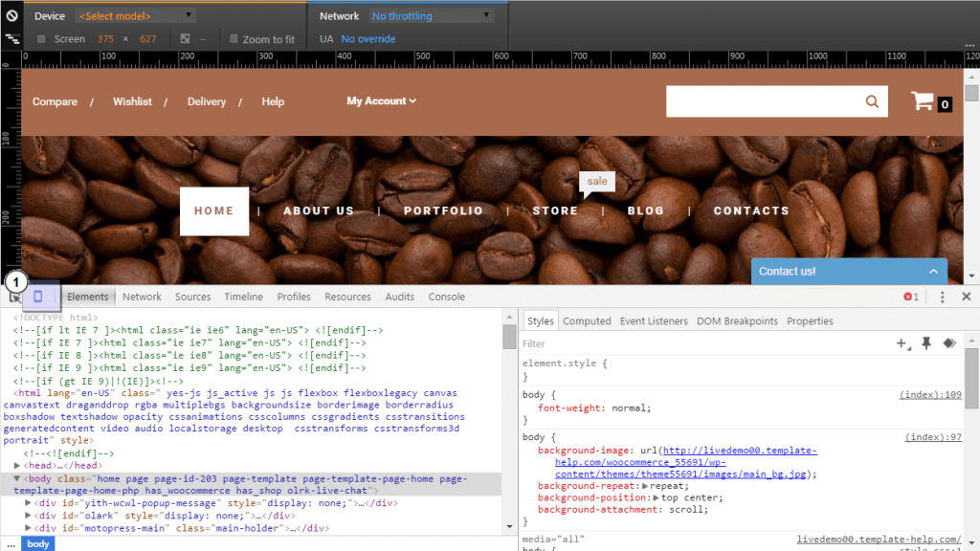The image size is (980, 551).
Task: Expand the olark div node
Action: click(28, 516)
